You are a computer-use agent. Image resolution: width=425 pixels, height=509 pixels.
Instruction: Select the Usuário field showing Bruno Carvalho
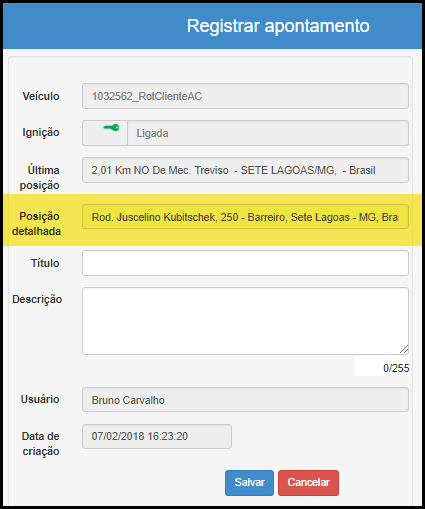point(245,400)
